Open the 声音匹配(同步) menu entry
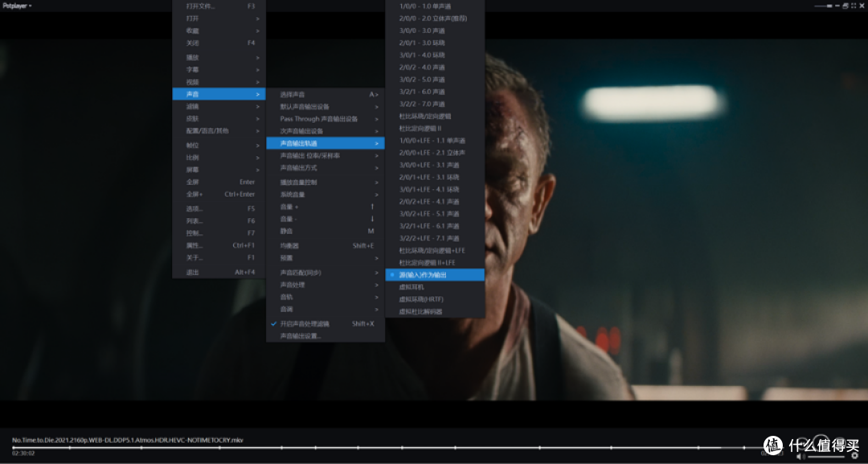Viewport: 868px width, 464px height. [x=325, y=273]
